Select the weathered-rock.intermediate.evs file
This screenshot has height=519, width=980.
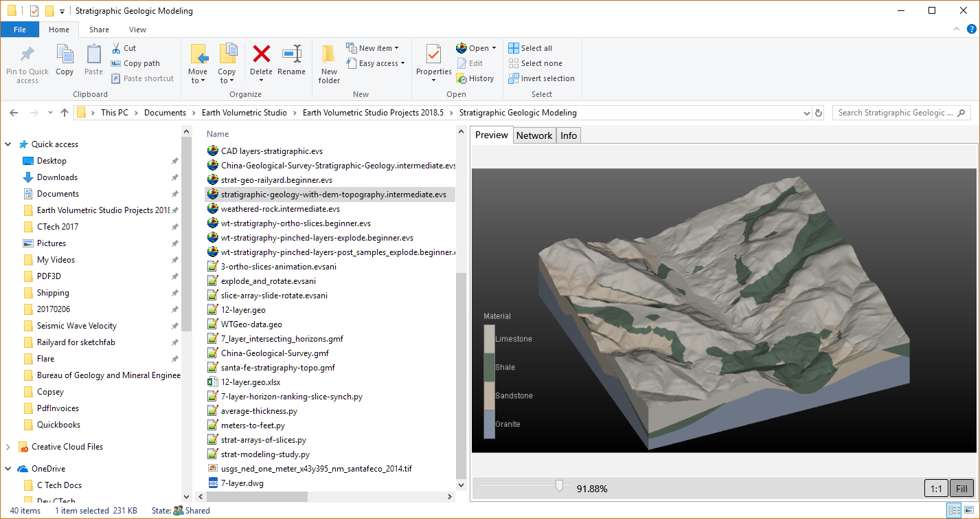click(x=280, y=209)
